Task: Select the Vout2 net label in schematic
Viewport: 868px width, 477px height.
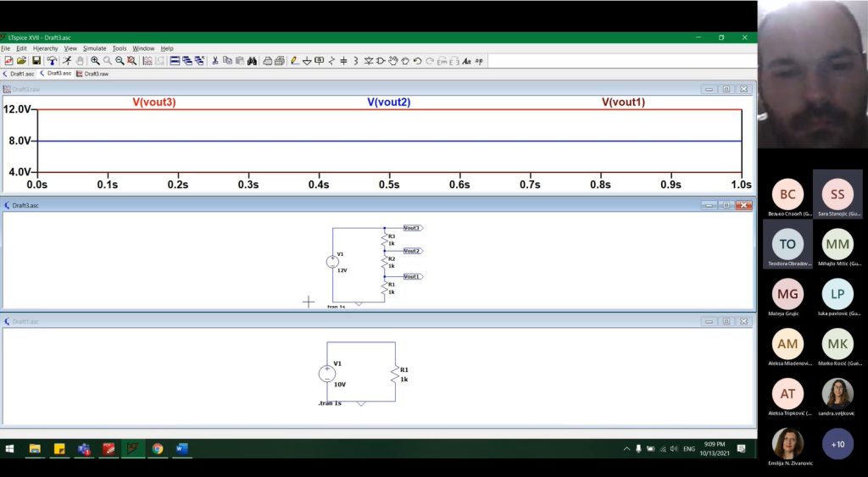Action: click(413, 251)
